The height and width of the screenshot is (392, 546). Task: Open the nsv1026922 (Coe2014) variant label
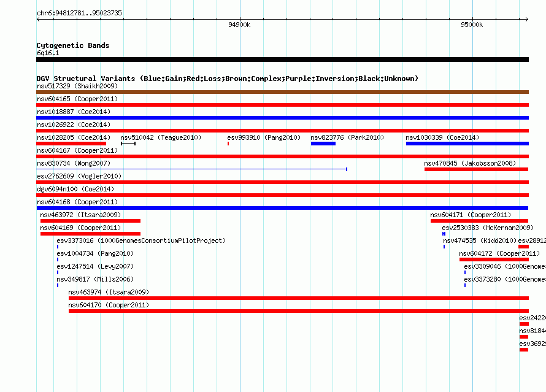tap(74, 125)
